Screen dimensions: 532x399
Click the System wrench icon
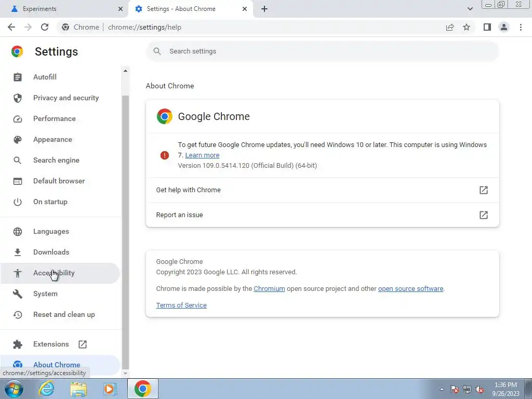18,294
